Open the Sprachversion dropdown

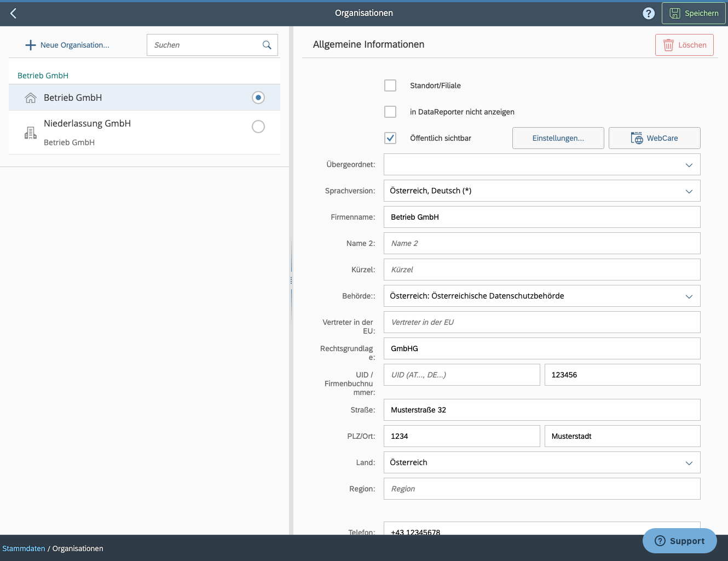pos(689,191)
